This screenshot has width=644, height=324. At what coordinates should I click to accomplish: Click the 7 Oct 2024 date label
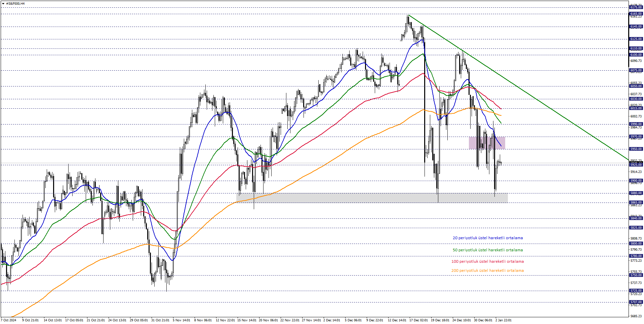(8, 320)
